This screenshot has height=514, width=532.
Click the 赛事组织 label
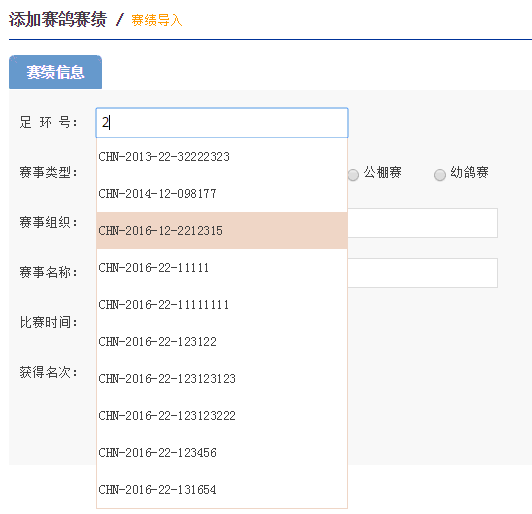(49, 222)
